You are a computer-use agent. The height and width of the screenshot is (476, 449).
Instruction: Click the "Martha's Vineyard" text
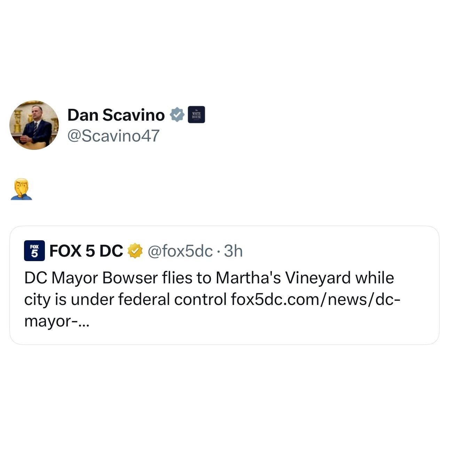[283, 278]
